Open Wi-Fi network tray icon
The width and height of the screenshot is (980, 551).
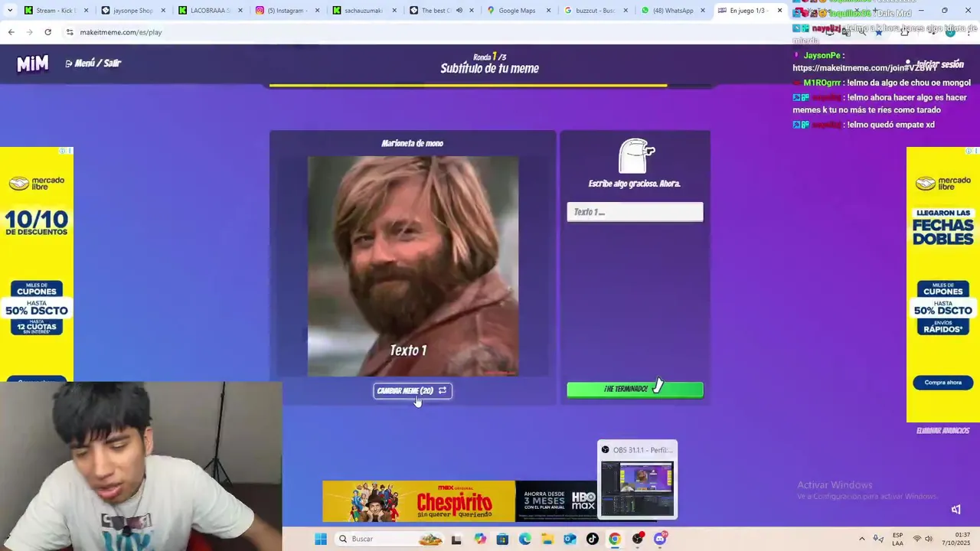click(x=917, y=539)
